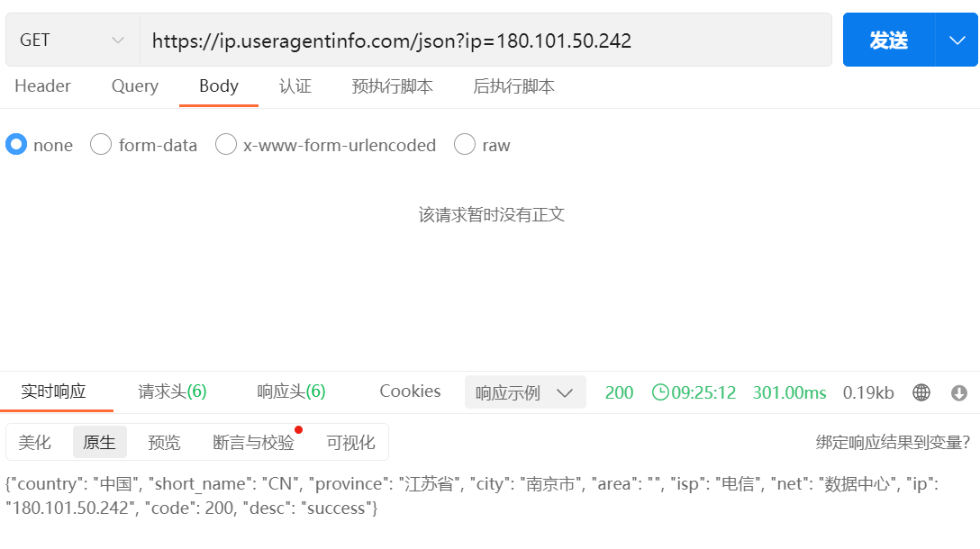Click the blue 发送 button
The width and height of the screenshot is (980, 549).
888,40
